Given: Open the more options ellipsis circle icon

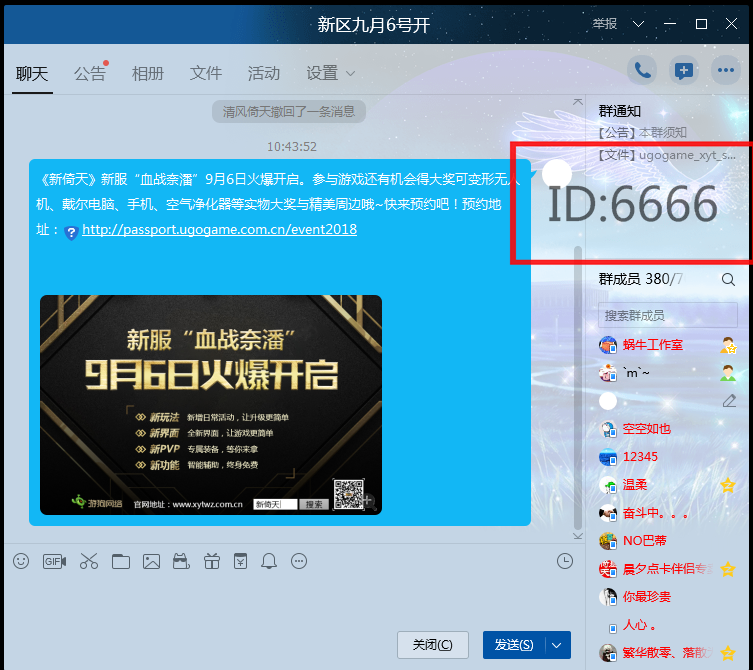Looking at the screenshot, I should (x=299, y=561).
